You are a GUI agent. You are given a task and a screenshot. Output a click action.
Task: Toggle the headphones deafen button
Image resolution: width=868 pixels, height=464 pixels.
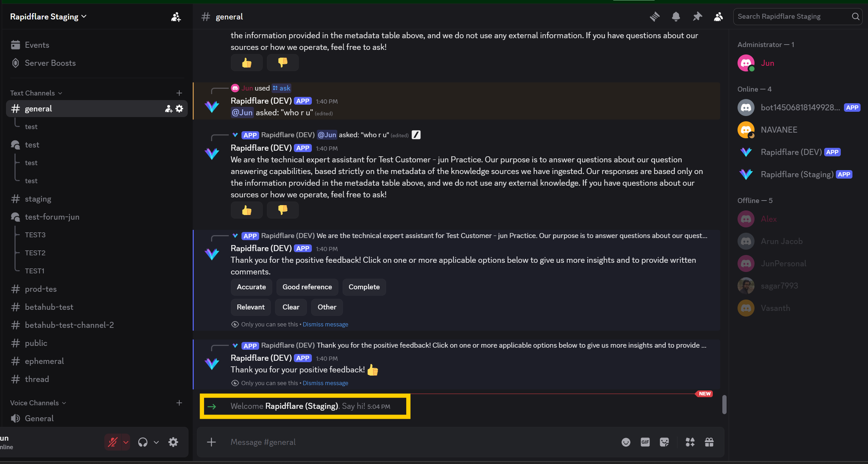143,442
